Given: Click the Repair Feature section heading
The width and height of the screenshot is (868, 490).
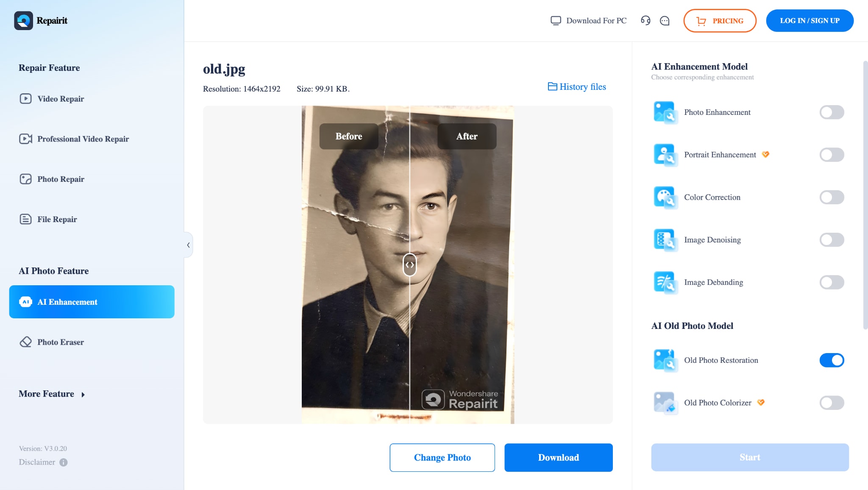Looking at the screenshot, I should 49,68.
